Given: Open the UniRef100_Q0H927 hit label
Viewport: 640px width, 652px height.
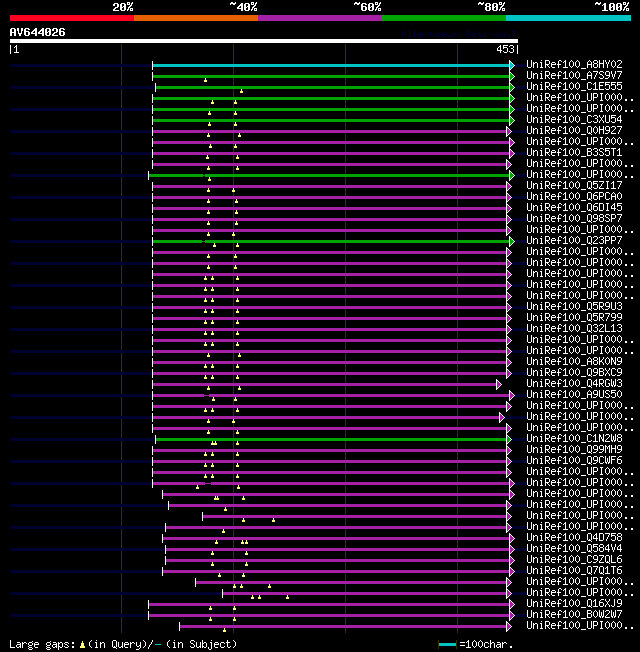Looking at the screenshot, I should [574, 131].
